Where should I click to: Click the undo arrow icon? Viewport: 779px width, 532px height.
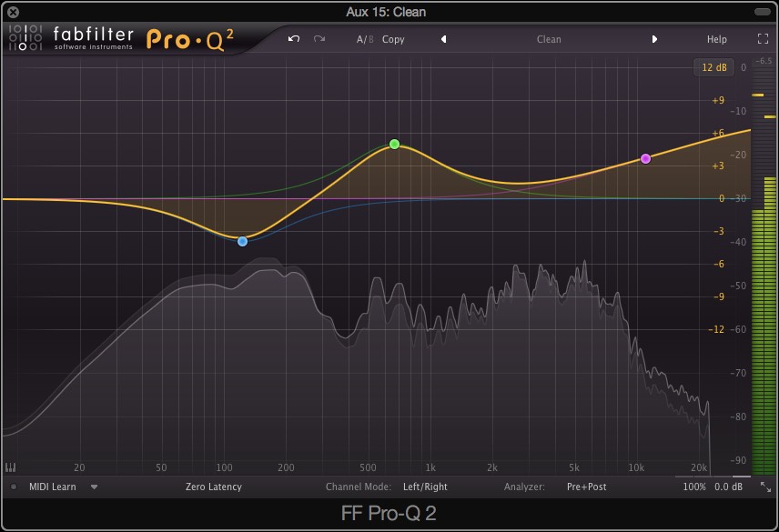pos(294,39)
